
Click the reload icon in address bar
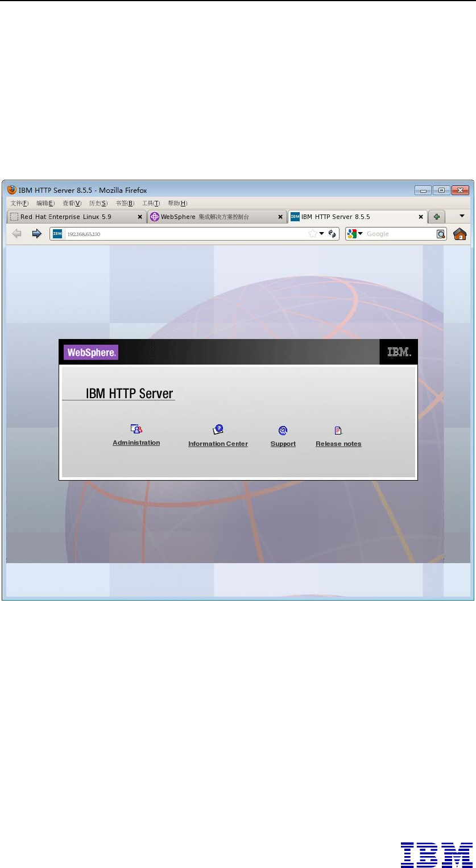(x=332, y=234)
